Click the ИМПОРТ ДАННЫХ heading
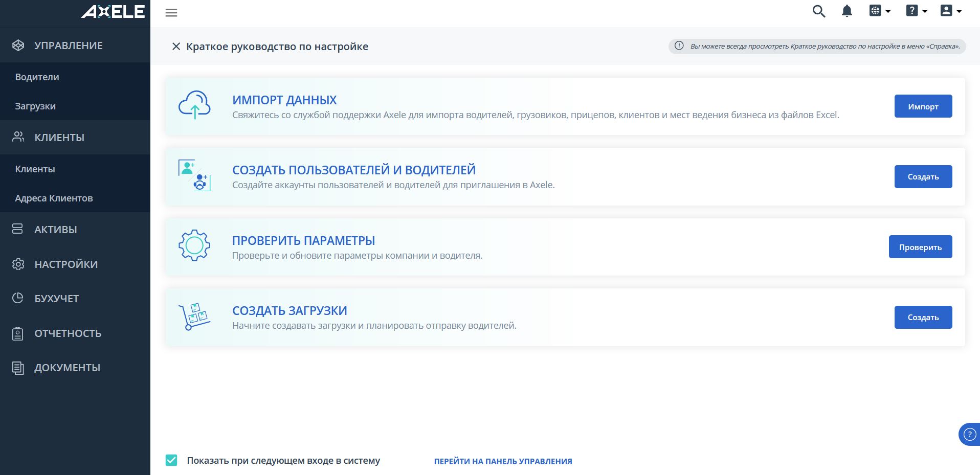Image resolution: width=980 pixels, height=475 pixels. [284, 100]
